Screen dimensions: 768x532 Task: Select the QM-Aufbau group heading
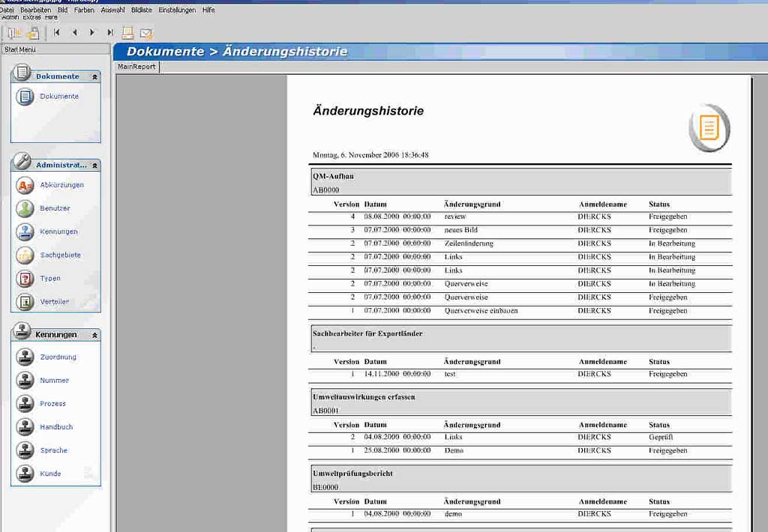coord(333,176)
